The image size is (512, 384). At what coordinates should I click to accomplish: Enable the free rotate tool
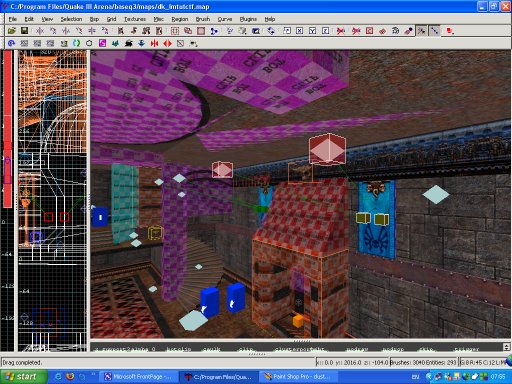271,31
